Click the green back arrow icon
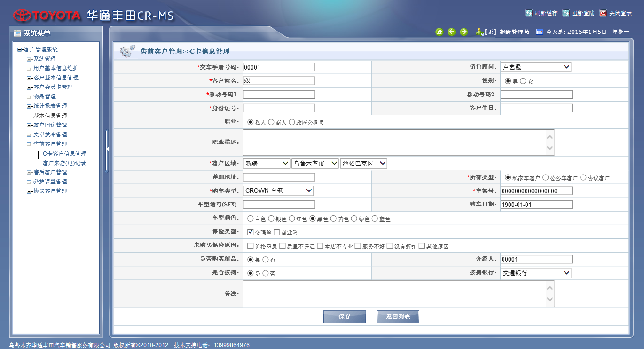 451,32
